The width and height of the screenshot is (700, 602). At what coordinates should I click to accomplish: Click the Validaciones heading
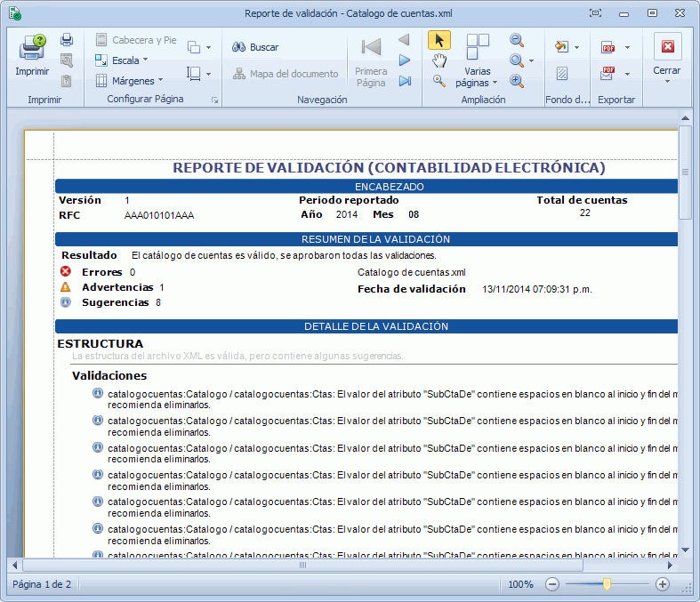(x=109, y=376)
